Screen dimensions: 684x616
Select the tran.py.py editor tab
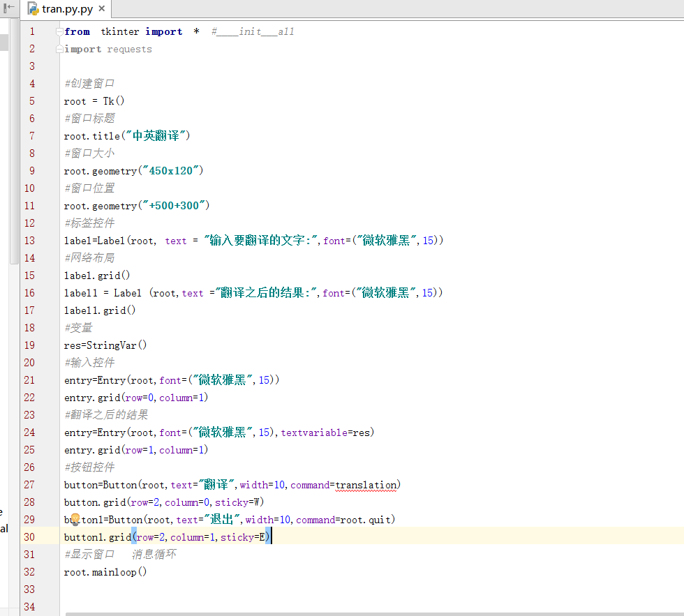pyautogui.click(x=67, y=8)
